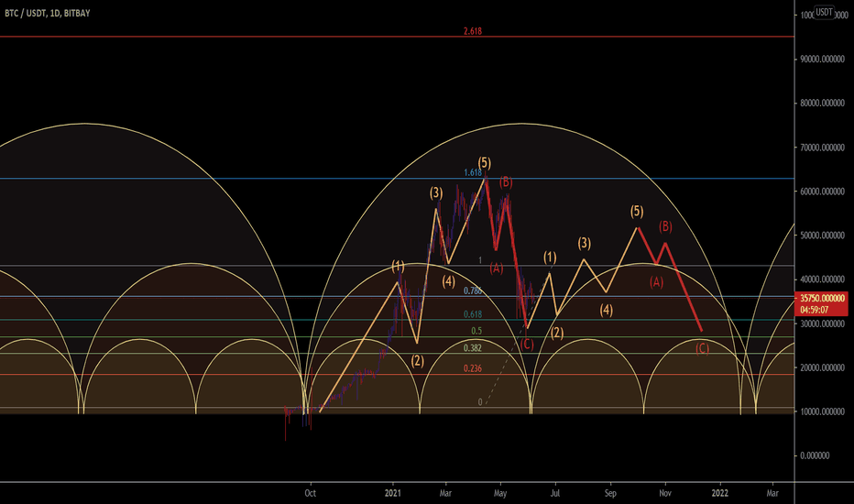Click the 70000.000000 price axis label
Screen dimensions: 854x504
(823, 148)
